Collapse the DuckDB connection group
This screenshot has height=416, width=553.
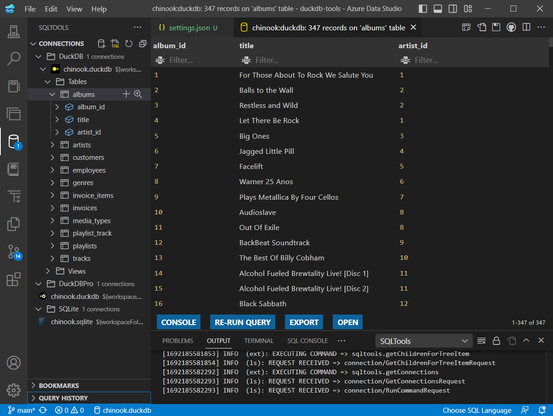(38, 56)
